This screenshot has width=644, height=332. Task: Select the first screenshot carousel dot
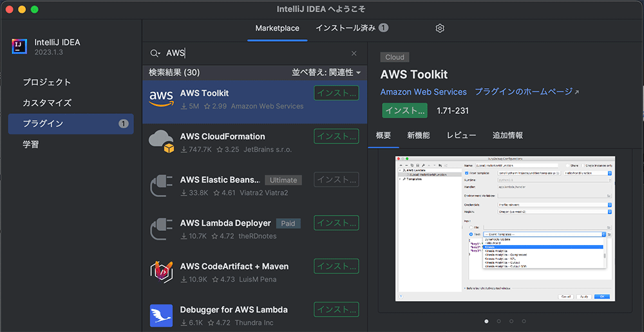coord(486,321)
